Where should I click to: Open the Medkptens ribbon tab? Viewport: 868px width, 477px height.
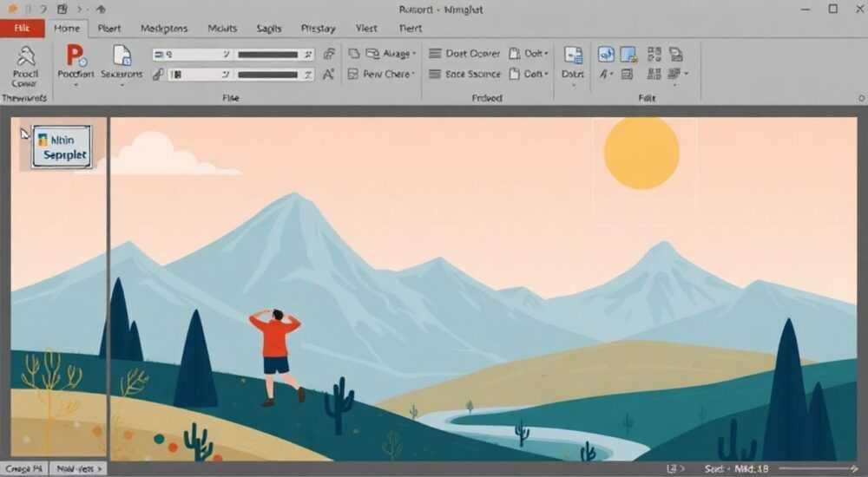[x=164, y=29]
